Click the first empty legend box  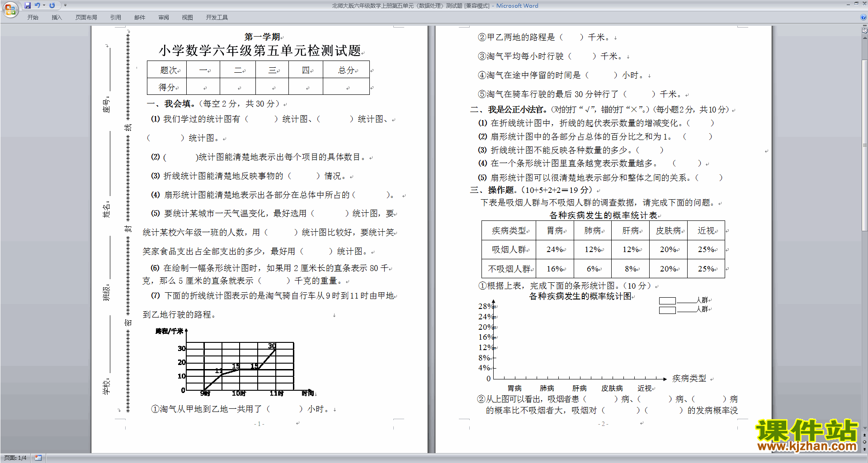(x=667, y=301)
